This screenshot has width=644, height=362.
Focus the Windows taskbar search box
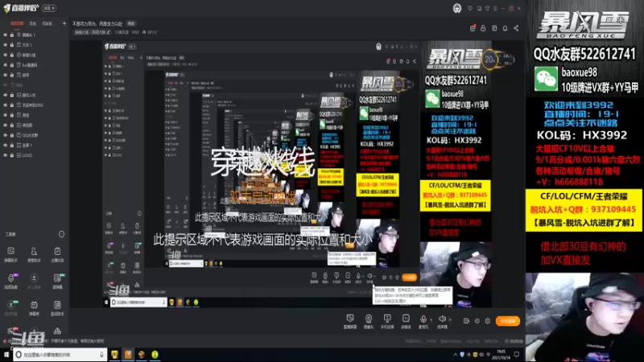(x=60, y=355)
